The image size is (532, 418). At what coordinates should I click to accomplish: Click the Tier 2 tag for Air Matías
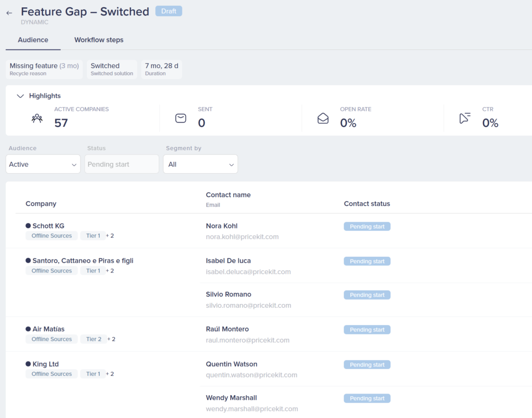[x=94, y=339]
